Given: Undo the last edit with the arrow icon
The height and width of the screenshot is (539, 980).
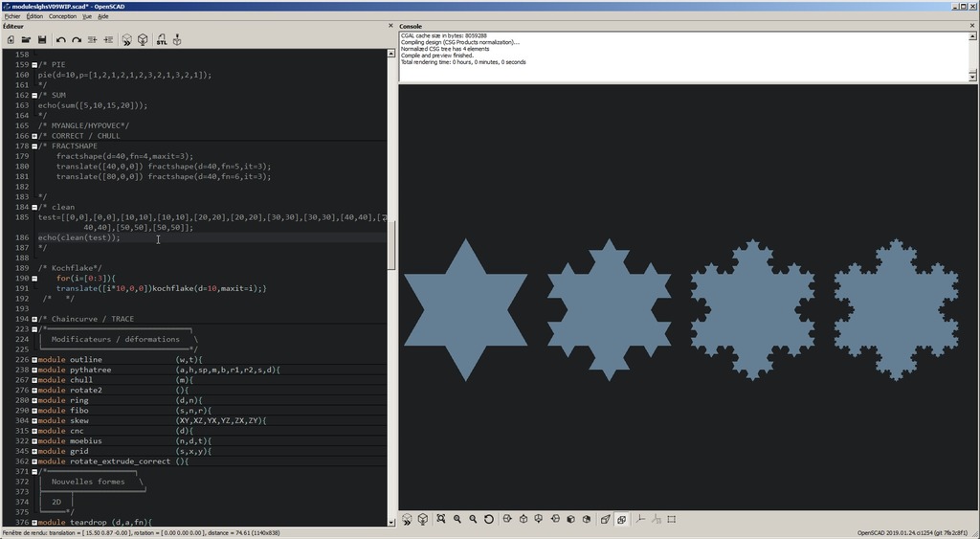Looking at the screenshot, I should coord(60,40).
